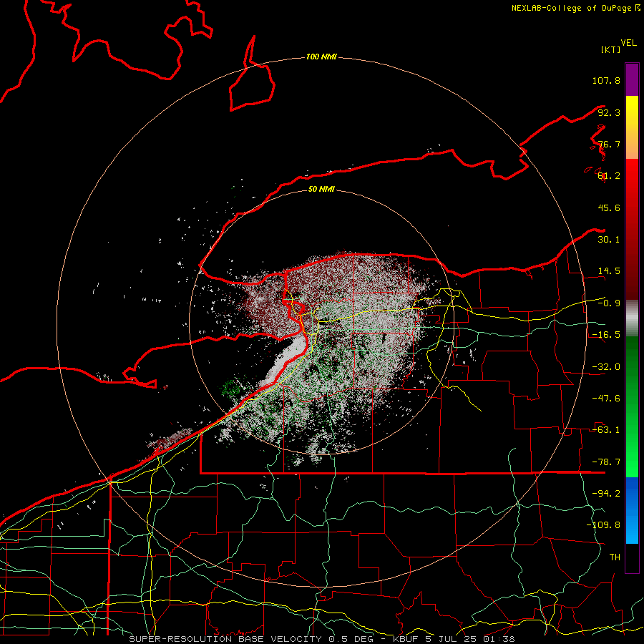644x644 pixels.
Task: Click the 61.2 legend value
Action: point(609,176)
